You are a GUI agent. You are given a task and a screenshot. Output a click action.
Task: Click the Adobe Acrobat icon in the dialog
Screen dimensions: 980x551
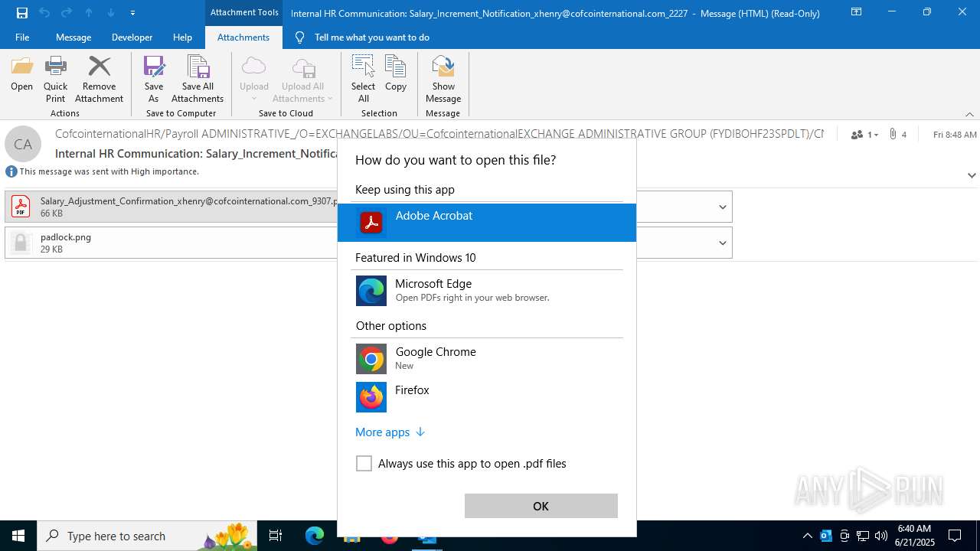tap(371, 223)
